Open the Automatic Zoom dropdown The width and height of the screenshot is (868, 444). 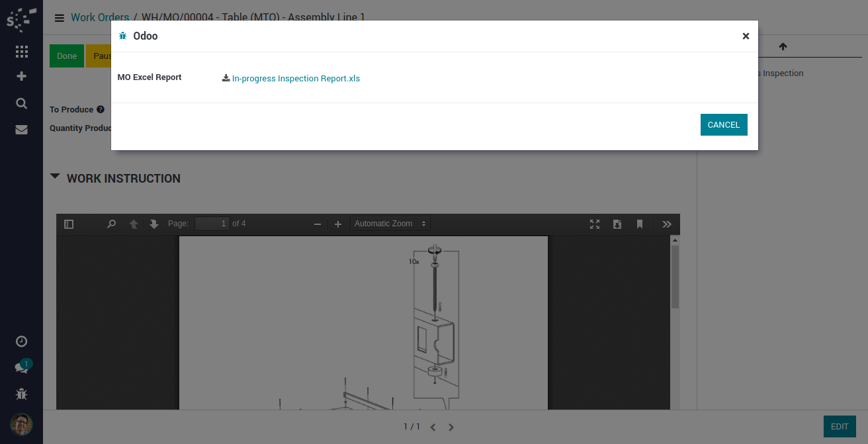pyautogui.click(x=390, y=224)
